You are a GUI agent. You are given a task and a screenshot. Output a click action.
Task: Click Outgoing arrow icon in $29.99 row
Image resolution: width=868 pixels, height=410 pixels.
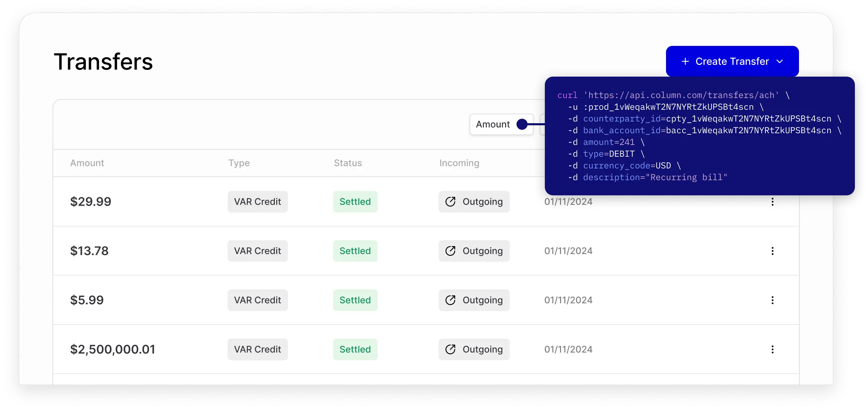click(x=450, y=202)
